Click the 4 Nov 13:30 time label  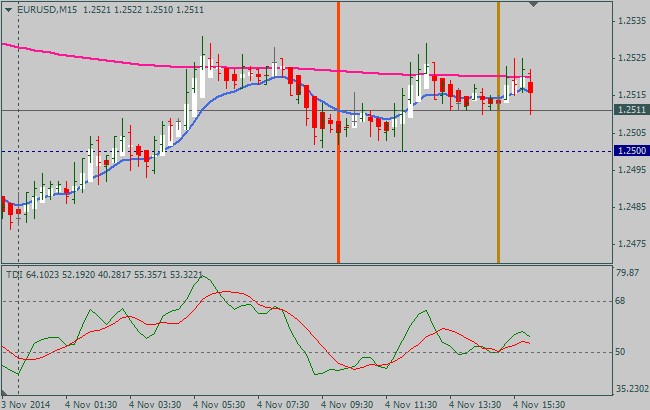(x=475, y=404)
